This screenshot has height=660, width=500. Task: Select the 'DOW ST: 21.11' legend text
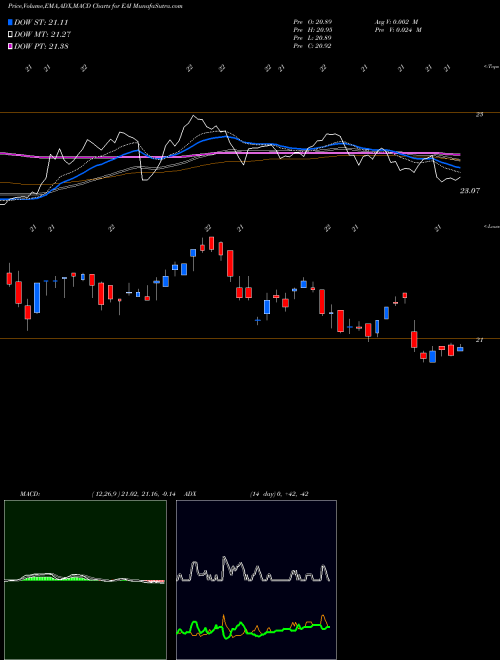click(41, 22)
